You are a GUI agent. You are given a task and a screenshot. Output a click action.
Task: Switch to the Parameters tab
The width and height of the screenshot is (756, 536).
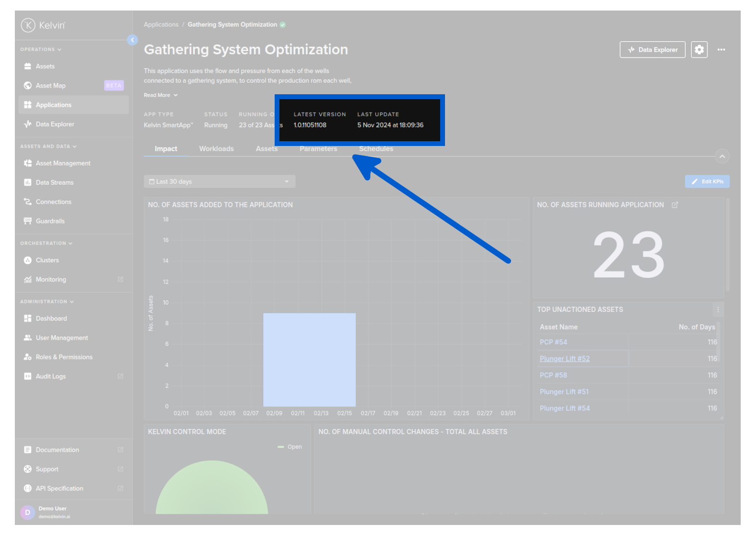pyautogui.click(x=318, y=149)
